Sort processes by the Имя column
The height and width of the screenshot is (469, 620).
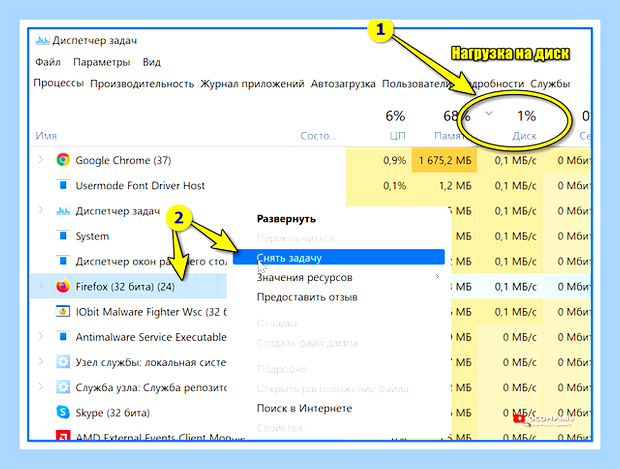pos(46,136)
